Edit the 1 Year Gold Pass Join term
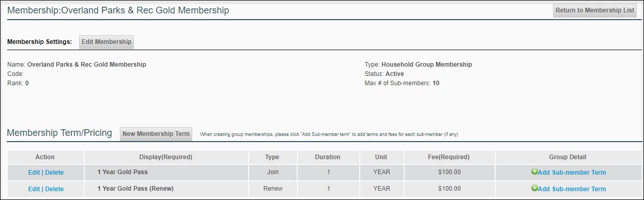644x200 pixels. tap(34, 173)
